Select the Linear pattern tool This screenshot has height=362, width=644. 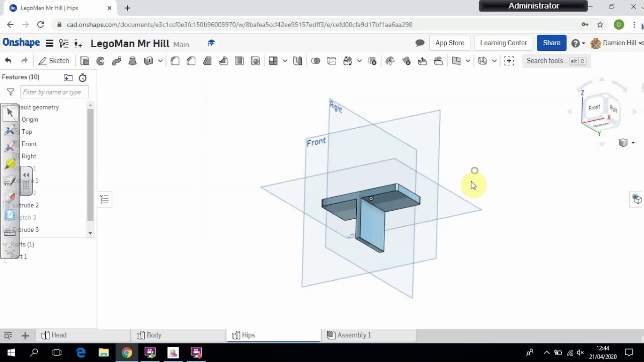tap(273, 61)
